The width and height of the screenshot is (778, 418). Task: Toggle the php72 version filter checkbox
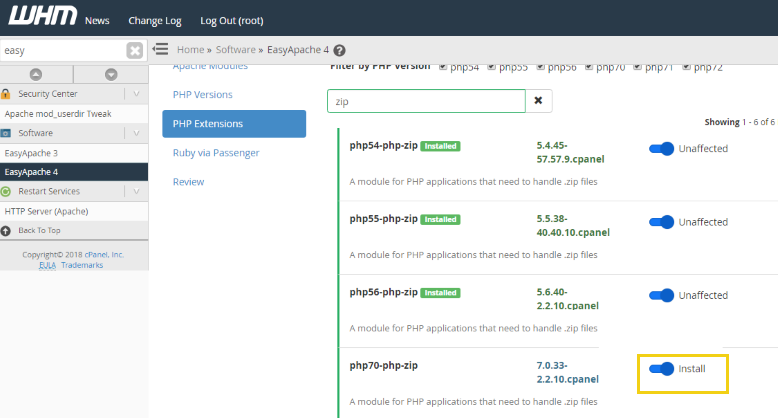point(686,67)
